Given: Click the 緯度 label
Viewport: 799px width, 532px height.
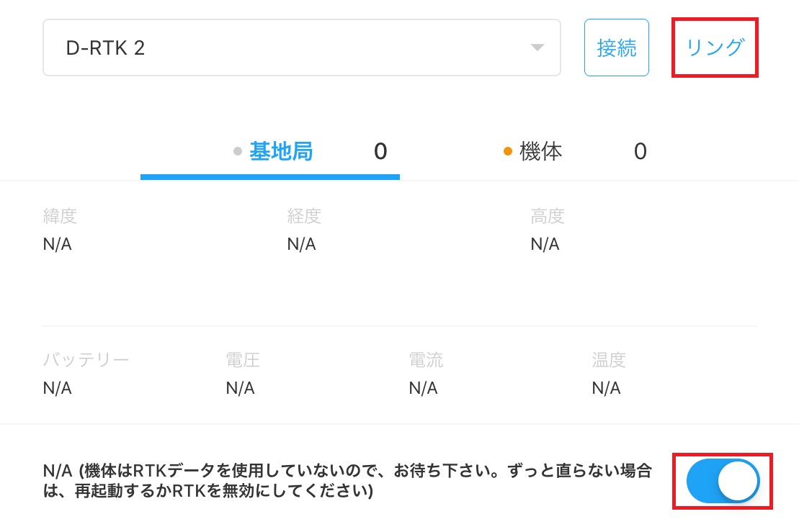Looking at the screenshot, I should (x=60, y=217).
